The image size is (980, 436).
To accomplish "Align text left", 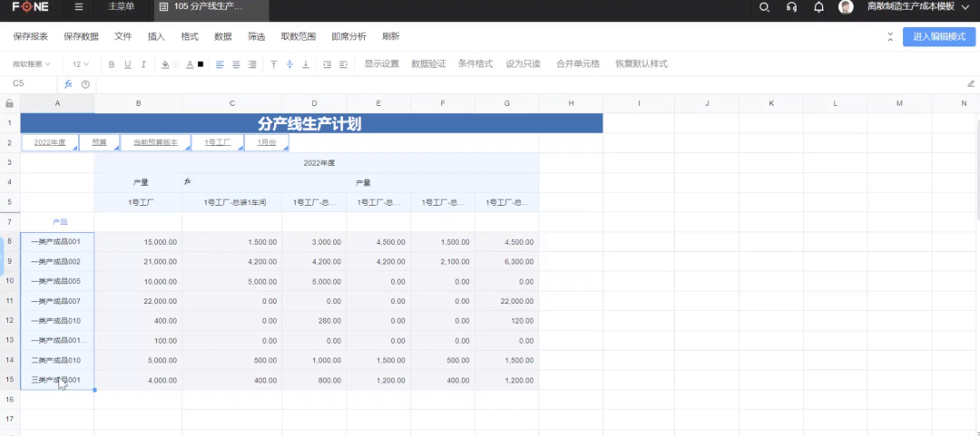I will click(220, 64).
